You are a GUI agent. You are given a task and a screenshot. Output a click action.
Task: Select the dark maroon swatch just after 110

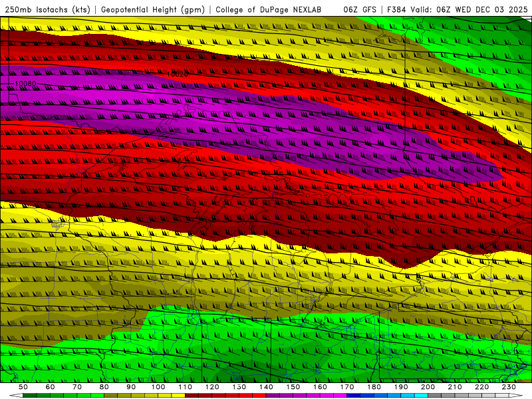(x=192, y=395)
